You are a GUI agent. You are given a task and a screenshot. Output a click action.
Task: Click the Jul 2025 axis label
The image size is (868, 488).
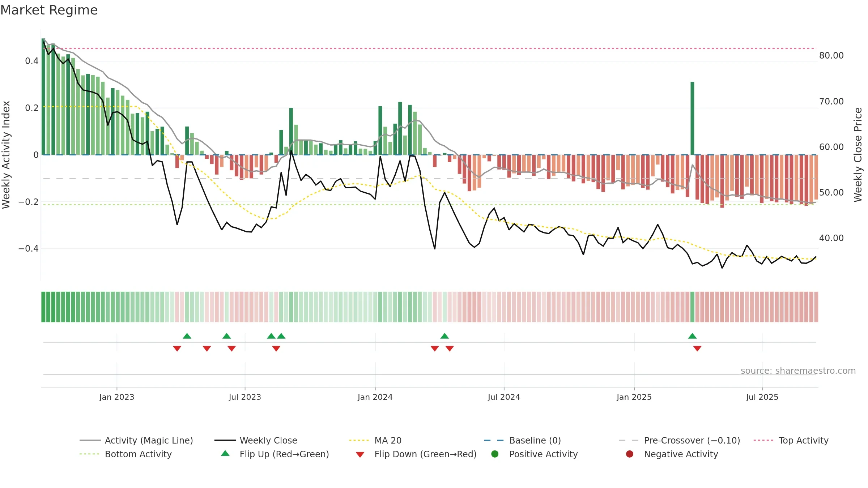tap(762, 397)
